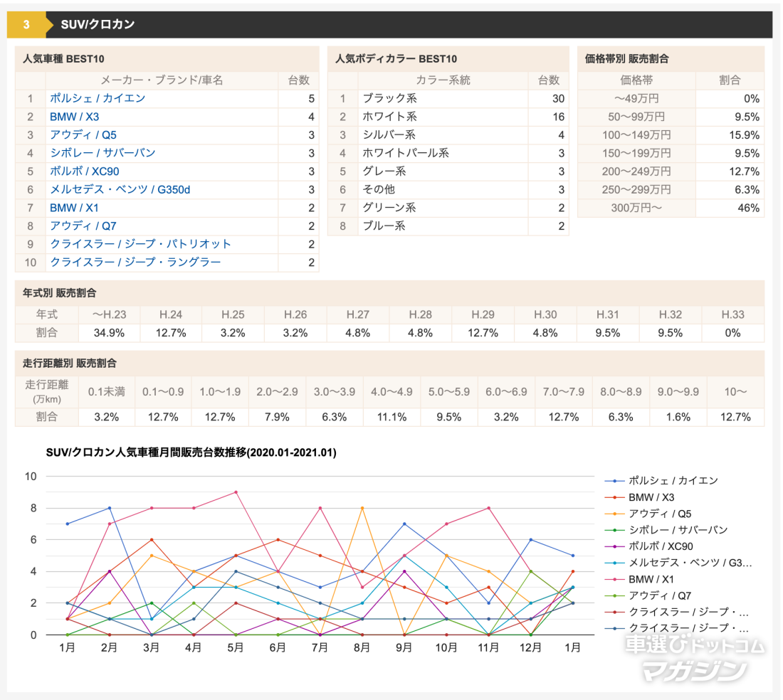Click the 10 y-axis label on chart
783x700 pixels.
click(x=31, y=477)
